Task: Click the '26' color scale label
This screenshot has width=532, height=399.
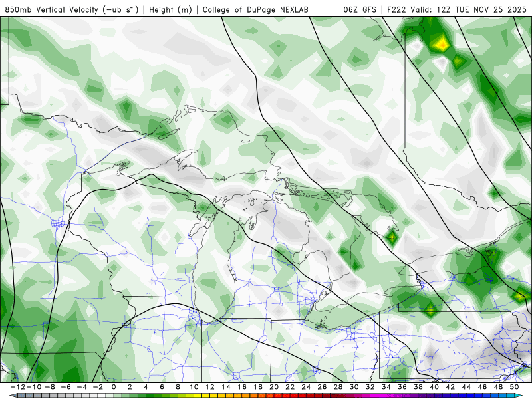Action: pos(322,387)
